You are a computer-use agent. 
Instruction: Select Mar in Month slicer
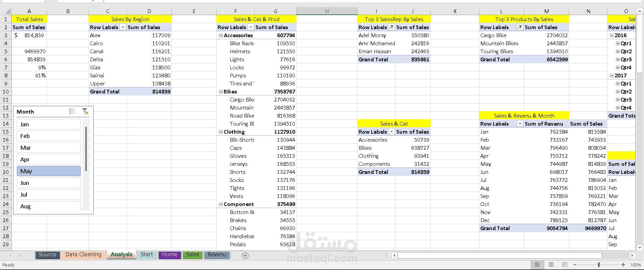click(49, 148)
